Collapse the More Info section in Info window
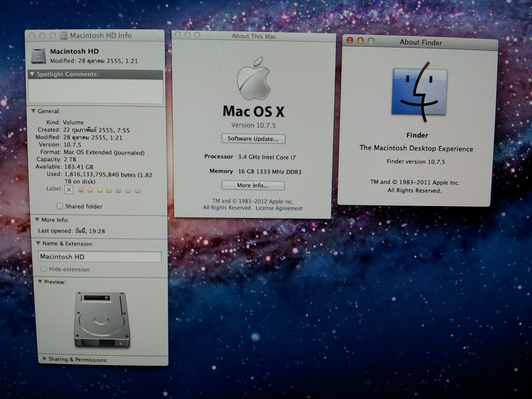The width and height of the screenshot is (532, 399). [x=37, y=219]
